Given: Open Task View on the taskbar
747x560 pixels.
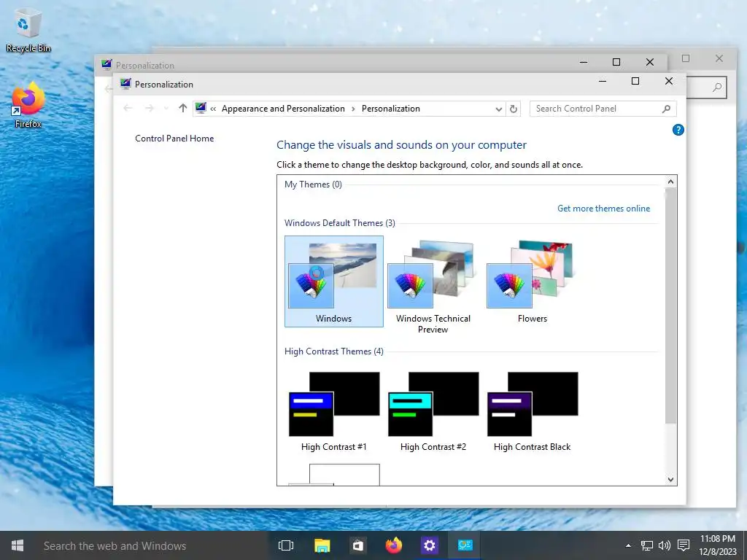Looking at the screenshot, I should point(286,545).
